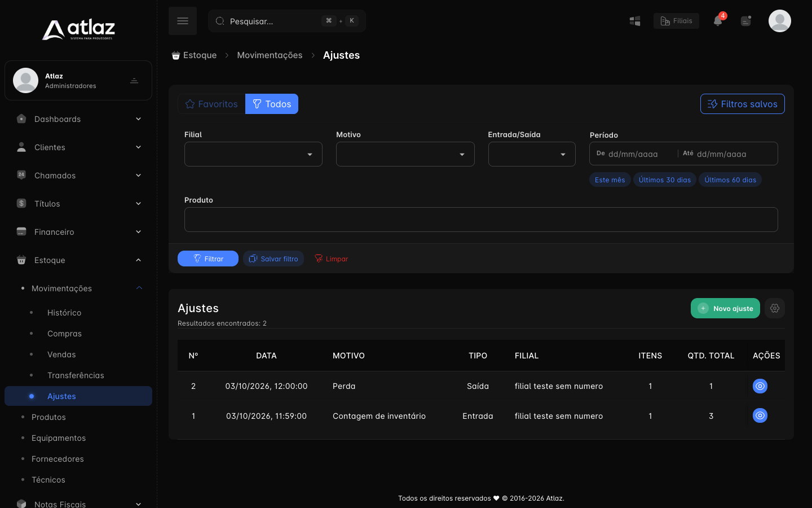Select Últimos 30 dias shortcut
812x508 pixels.
[664, 179]
